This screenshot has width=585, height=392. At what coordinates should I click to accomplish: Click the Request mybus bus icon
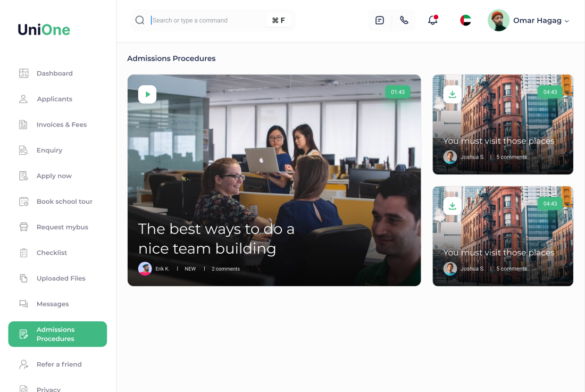click(23, 227)
